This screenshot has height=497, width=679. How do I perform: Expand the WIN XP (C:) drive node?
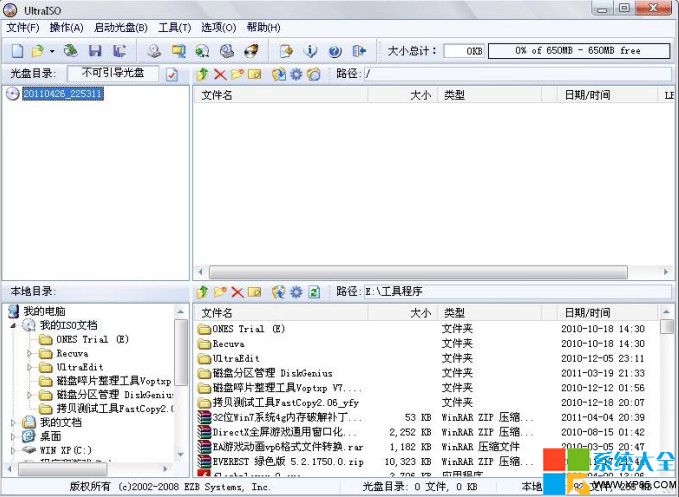point(14,451)
